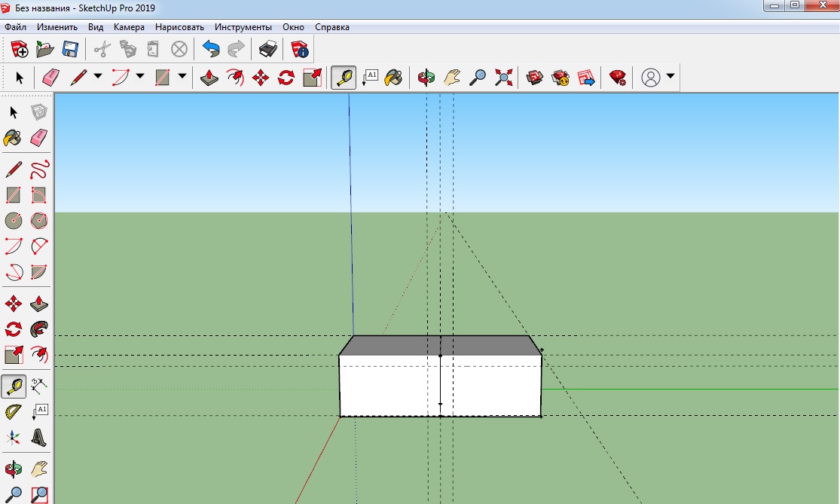Image resolution: width=840 pixels, height=504 pixels.
Task: Click the Zoom Extents icon
Action: coord(503,78)
